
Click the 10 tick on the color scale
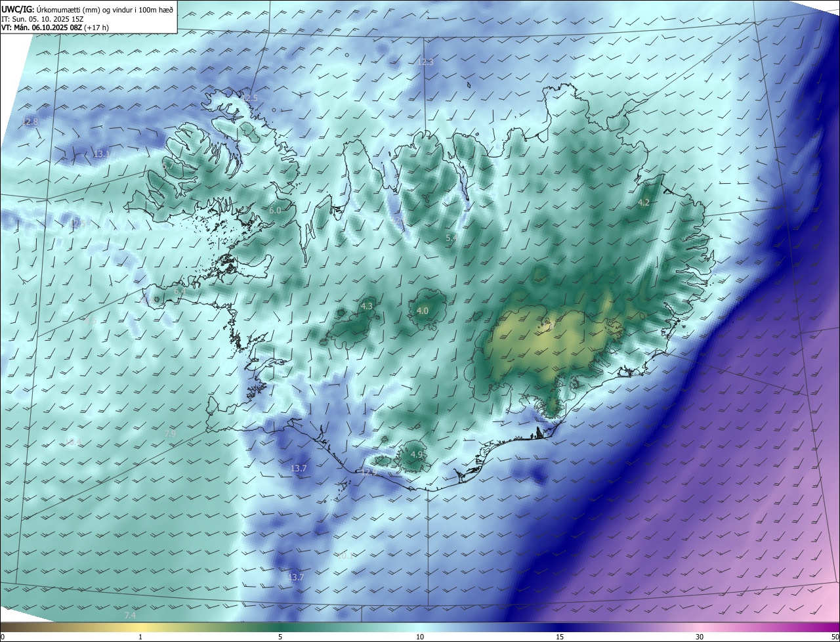click(420, 637)
